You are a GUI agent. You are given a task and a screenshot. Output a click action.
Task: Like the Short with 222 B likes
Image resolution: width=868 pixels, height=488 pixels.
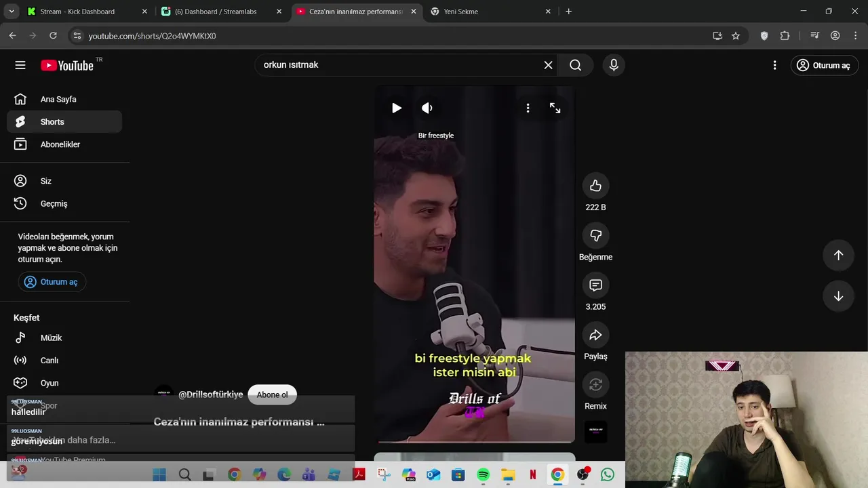(595, 186)
